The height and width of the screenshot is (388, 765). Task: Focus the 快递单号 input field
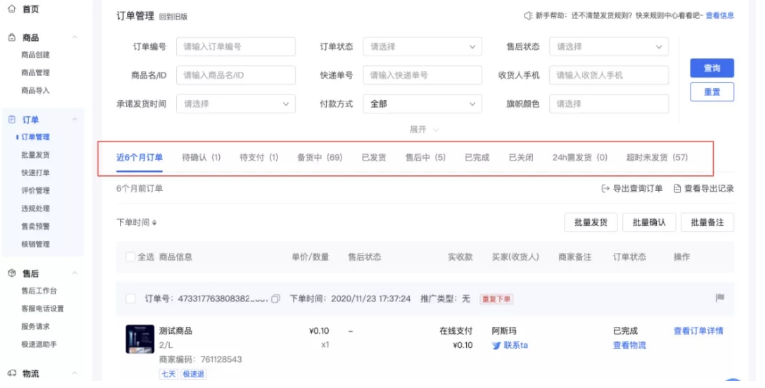[422, 75]
